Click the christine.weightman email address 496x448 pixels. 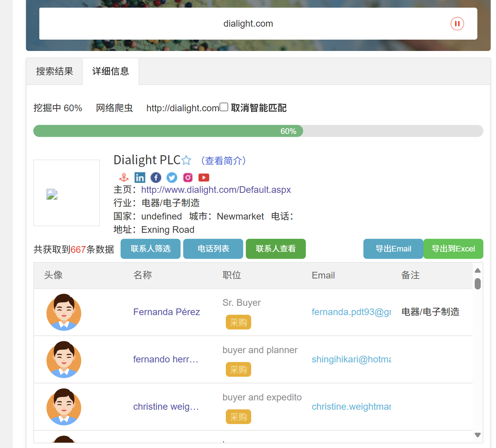[x=351, y=407]
